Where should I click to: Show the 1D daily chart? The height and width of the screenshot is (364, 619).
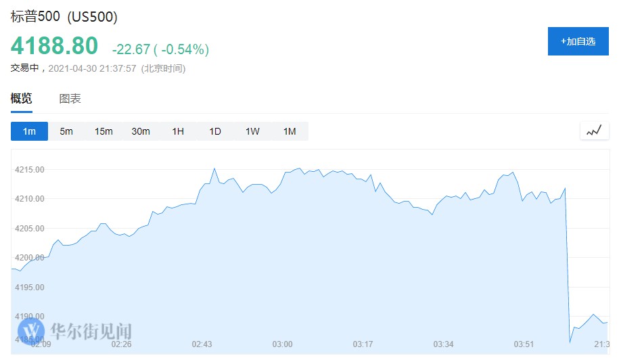click(215, 131)
